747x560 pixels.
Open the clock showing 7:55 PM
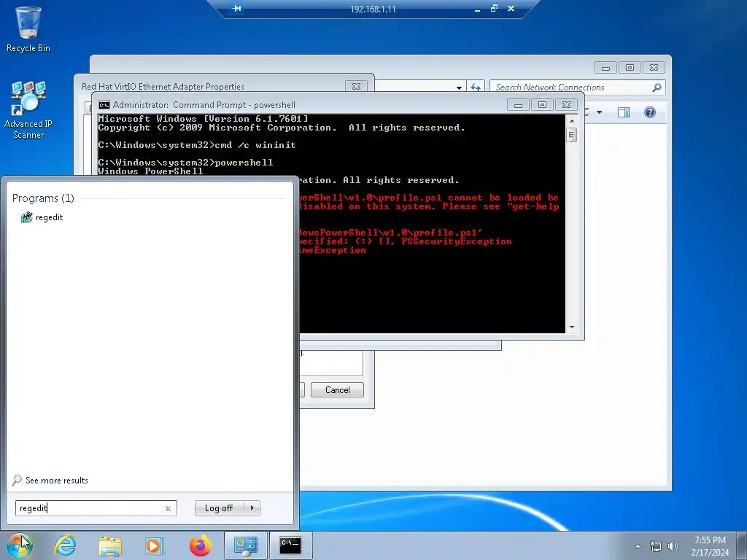[710, 546]
